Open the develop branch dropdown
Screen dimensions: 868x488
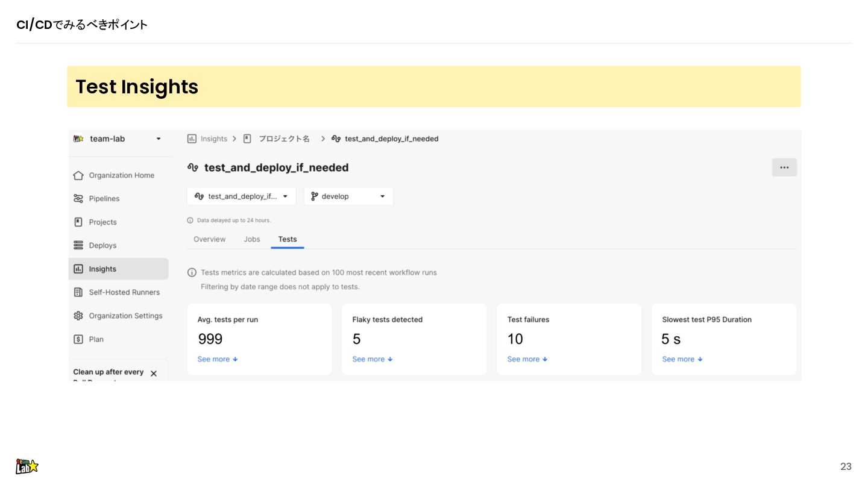pyautogui.click(x=348, y=196)
